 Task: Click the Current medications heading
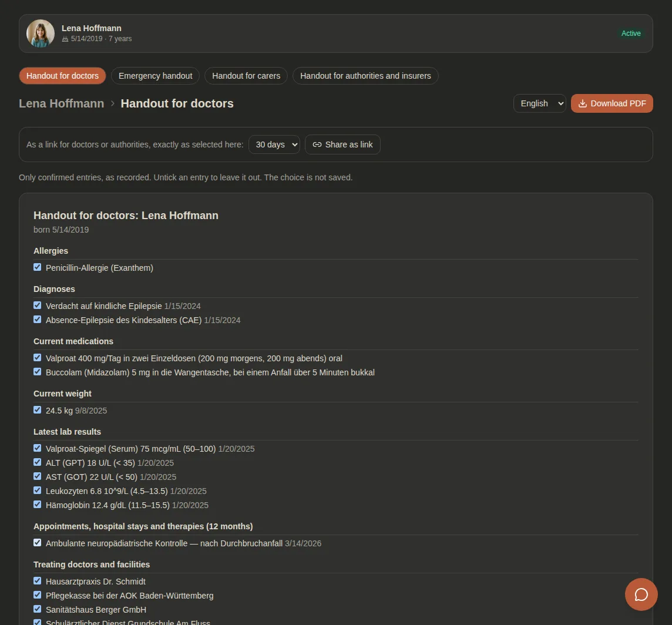coord(73,341)
